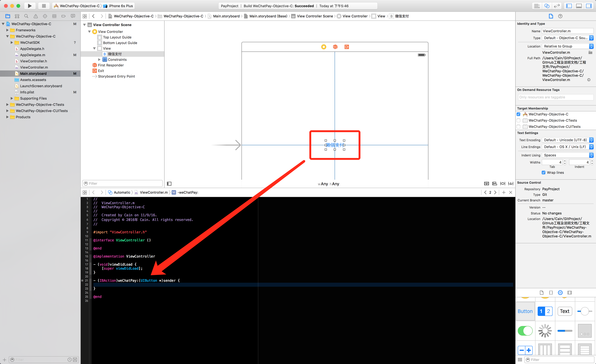Select ViewController.m in the jump bar
Viewport: 596px width, 364px height.
(154, 192)
